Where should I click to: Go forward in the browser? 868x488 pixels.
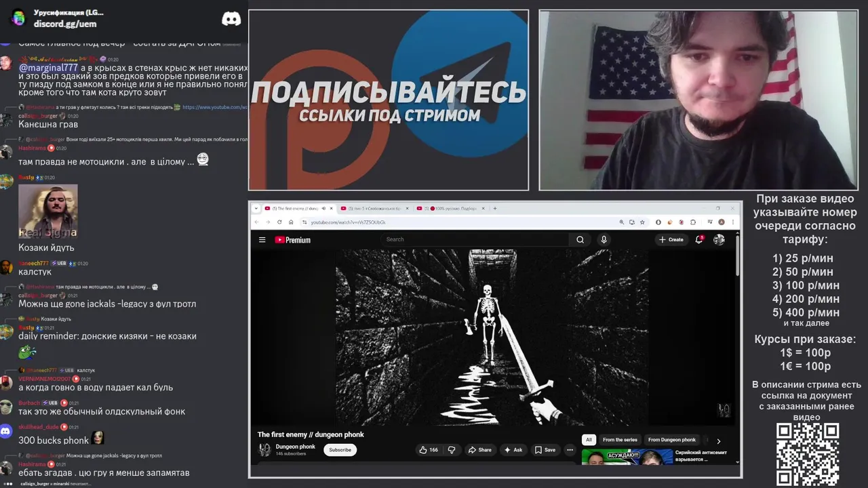click(267, 222)
